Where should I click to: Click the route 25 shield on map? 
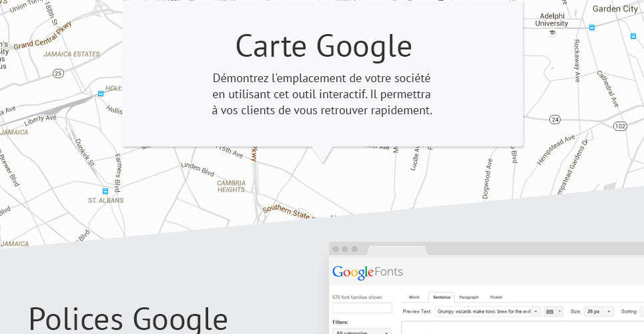click(58, 73)
